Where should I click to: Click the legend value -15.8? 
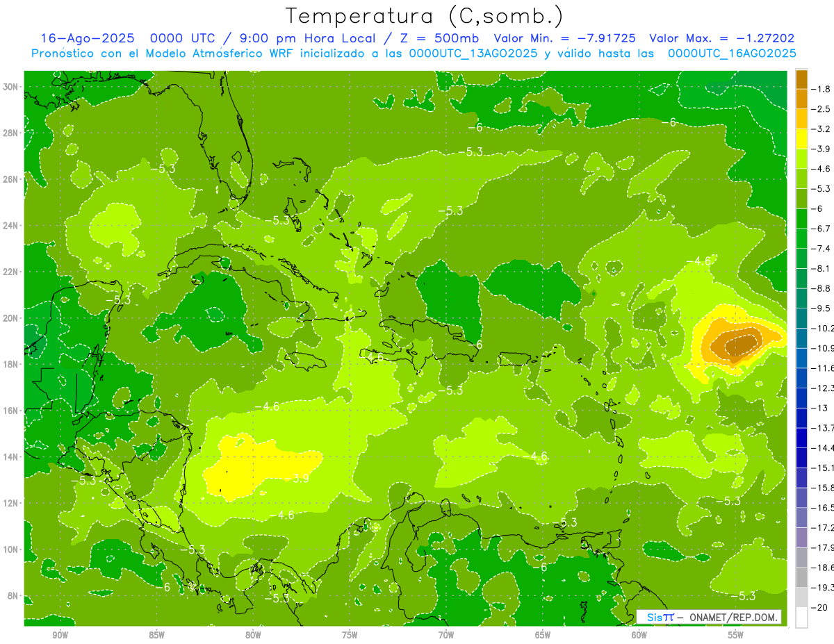pyautogui.click(x=822, y=488)
